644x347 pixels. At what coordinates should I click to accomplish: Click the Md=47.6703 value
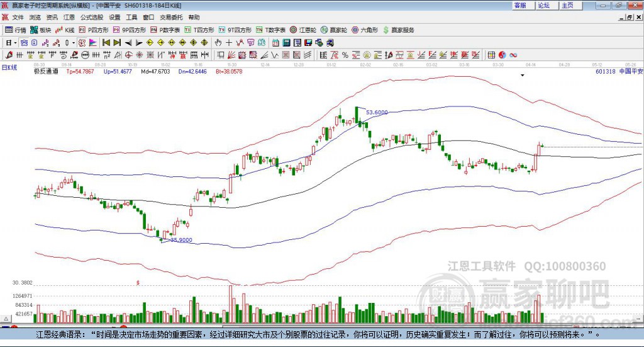point(155,72)
